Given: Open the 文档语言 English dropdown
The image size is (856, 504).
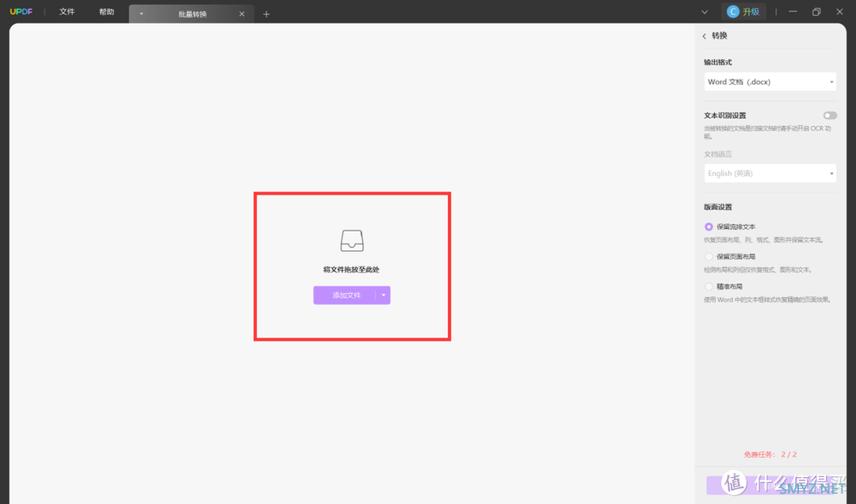Looking at the screenshot, I should tap(770, 173).
